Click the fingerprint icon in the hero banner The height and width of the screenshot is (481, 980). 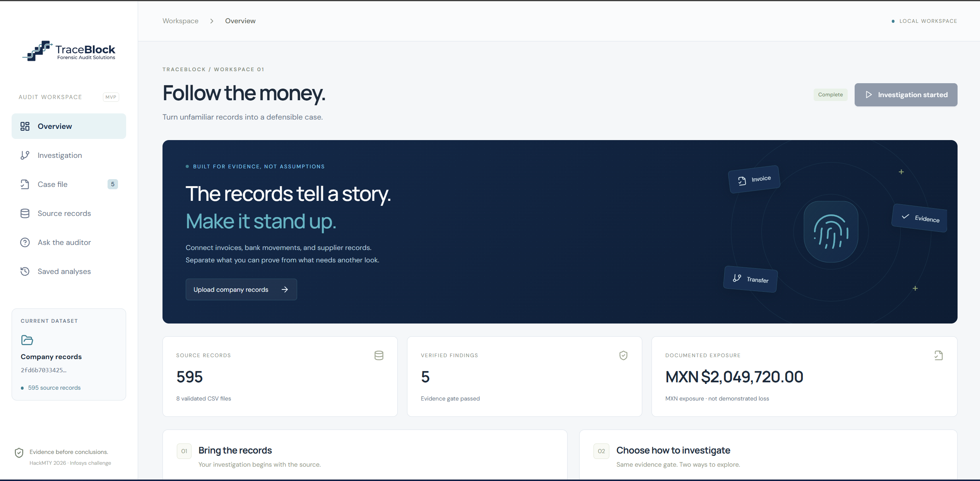pyautogui.click(x=831, y=231)
